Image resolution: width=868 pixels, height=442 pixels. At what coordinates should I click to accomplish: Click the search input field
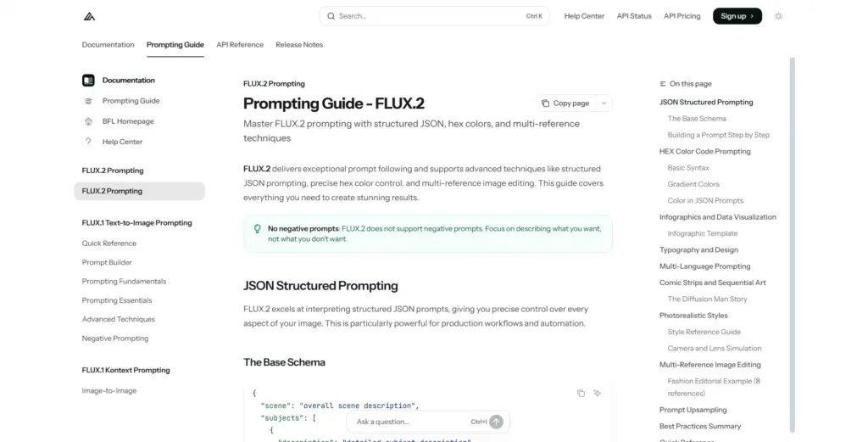(428, 16)
